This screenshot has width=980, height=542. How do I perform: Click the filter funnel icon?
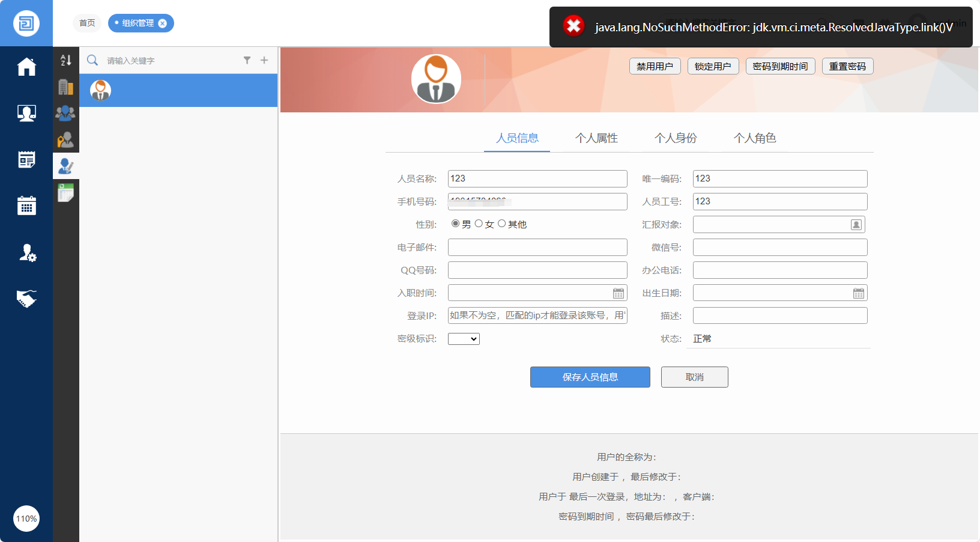247,60
